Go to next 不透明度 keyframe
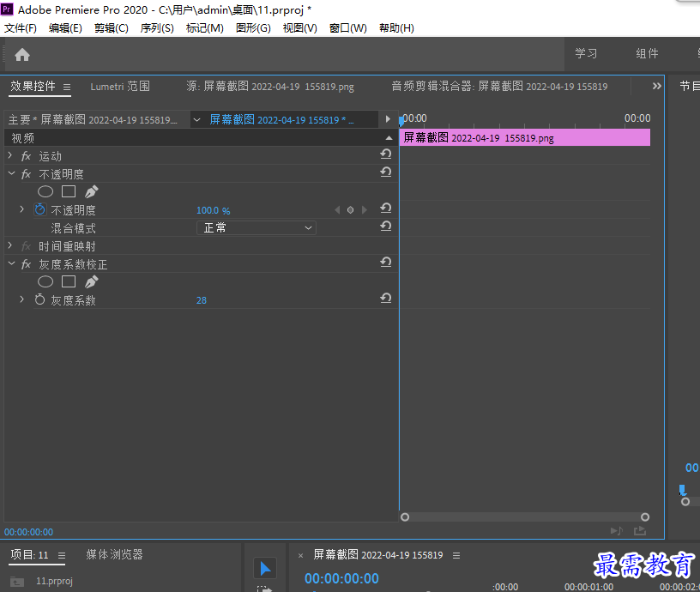The image size is (700, 592). [x=365, y=210]
